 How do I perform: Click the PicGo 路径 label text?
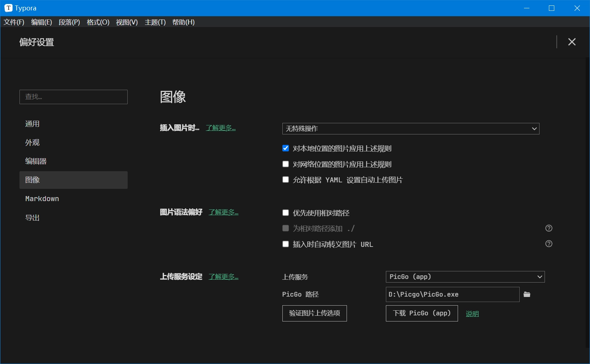pyautogui.click(x=300, y=294)
